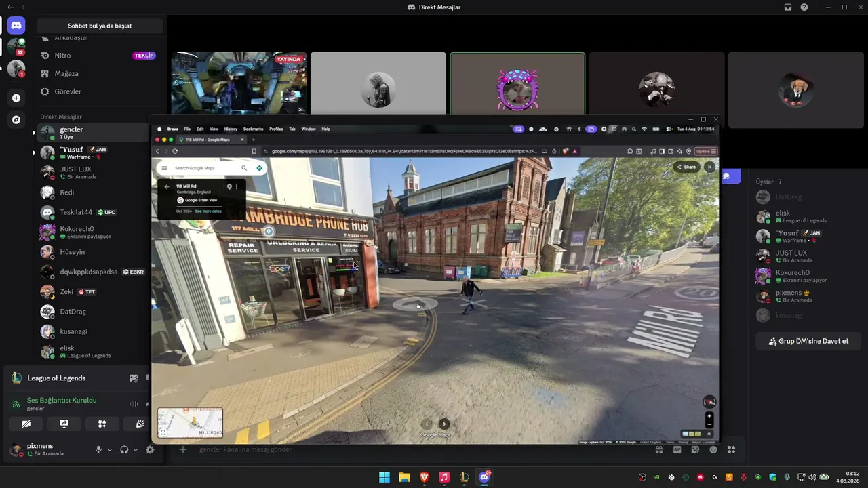This screenshot has height=488, width=868.
Task: Select the Kokorech0 conversation in the DM list
Action: pyautogui.click(x=93, y=232)
